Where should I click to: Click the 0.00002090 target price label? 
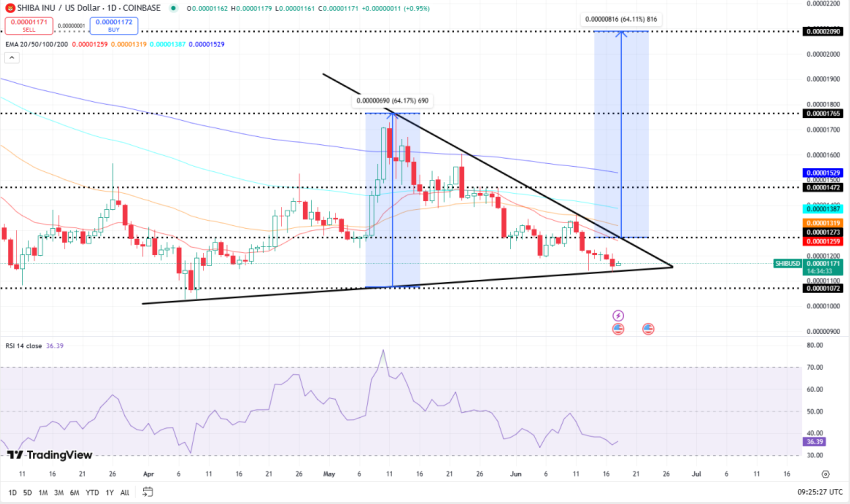point(823,31)
